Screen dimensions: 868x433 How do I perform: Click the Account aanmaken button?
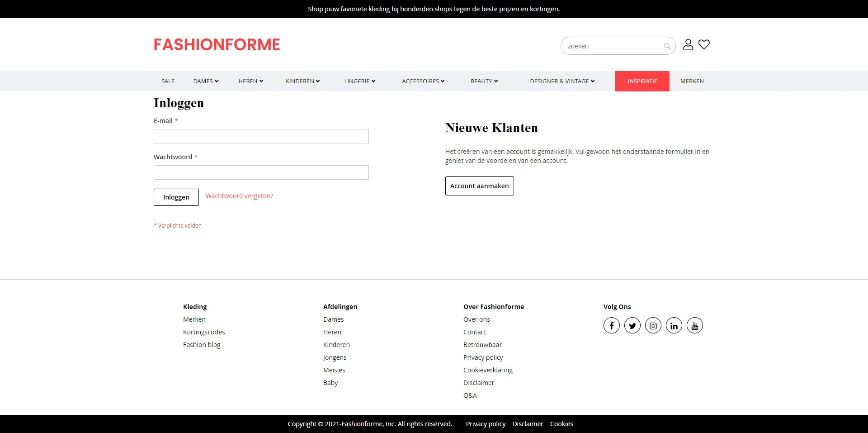[479, 186]
